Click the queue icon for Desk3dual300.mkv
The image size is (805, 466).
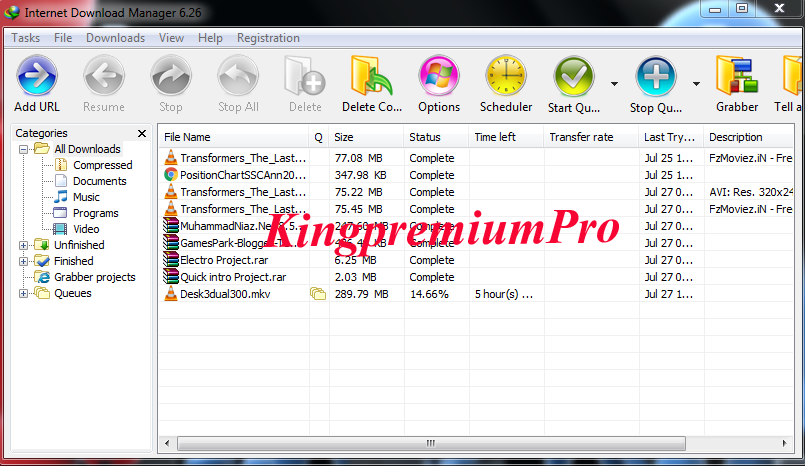[318, 294]
